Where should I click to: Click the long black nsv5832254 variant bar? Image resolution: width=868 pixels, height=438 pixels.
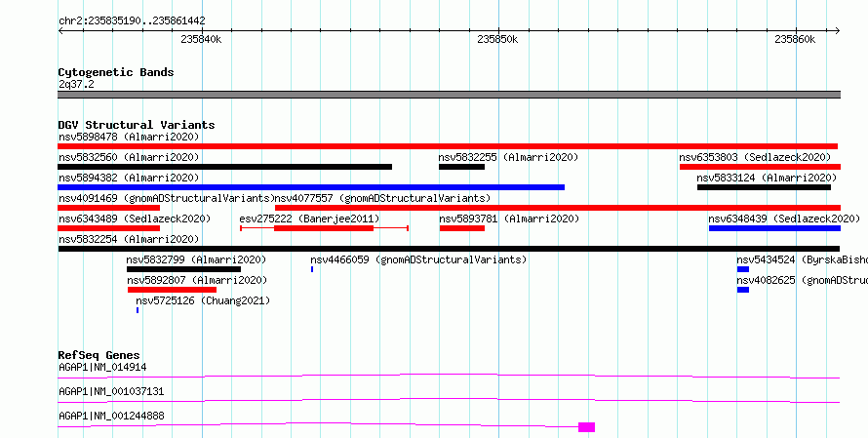tap(449, 249)
